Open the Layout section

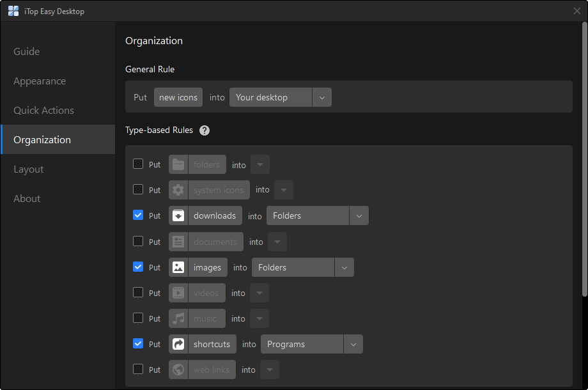tap(58, 169)
